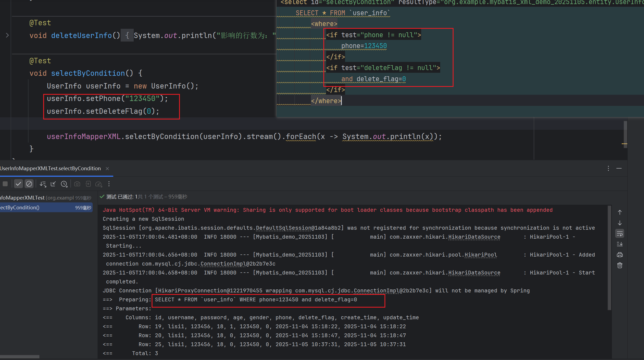Click the console vertical scrollbar

tap(609, 258)
